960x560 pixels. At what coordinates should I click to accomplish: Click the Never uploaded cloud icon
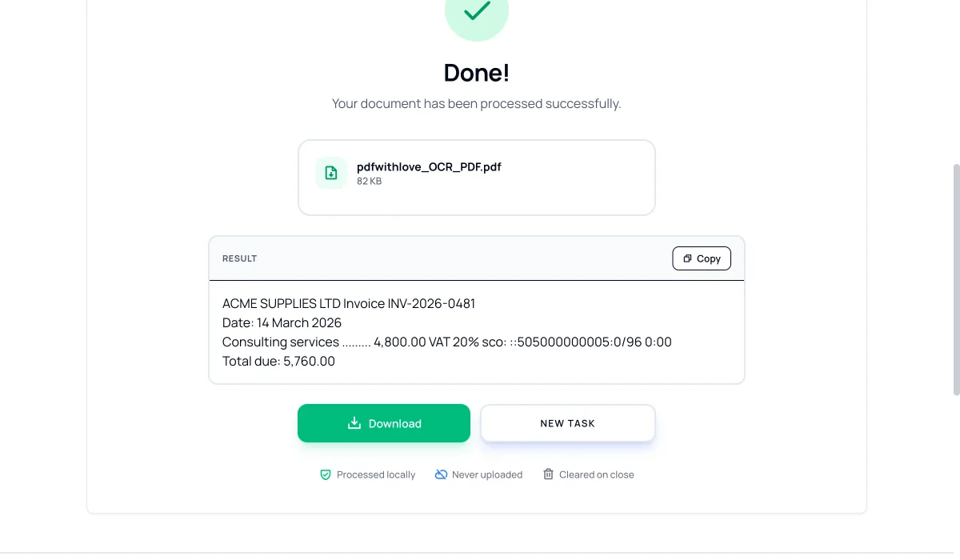tap(441, 474)
